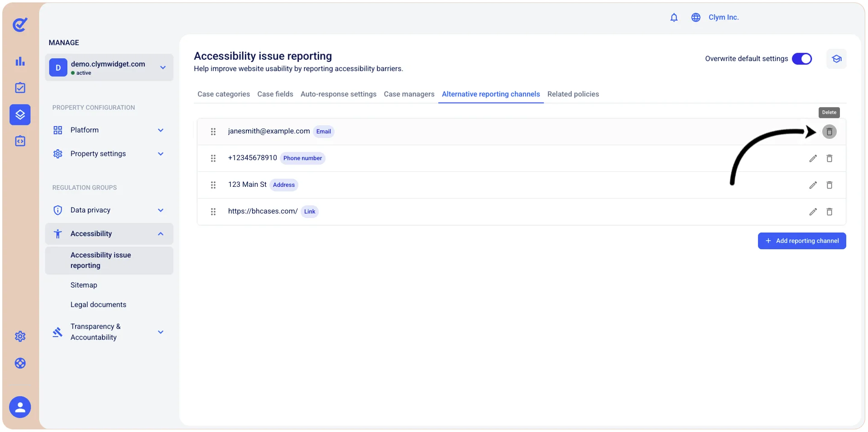The height and width of the screenshot is (432, 868).
Task: Expand the demo.clymwidget.com property selector
Action: 109,67
